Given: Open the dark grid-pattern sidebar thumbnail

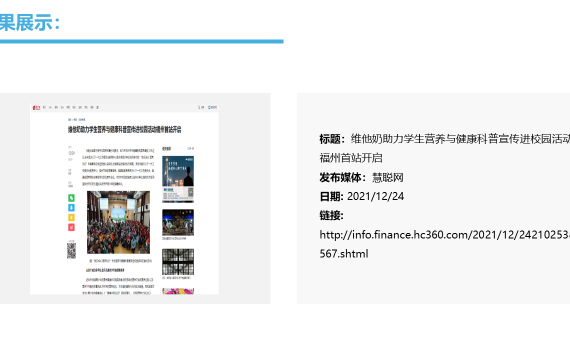Looking at the screenshot, I should click(x=178, y=262).
